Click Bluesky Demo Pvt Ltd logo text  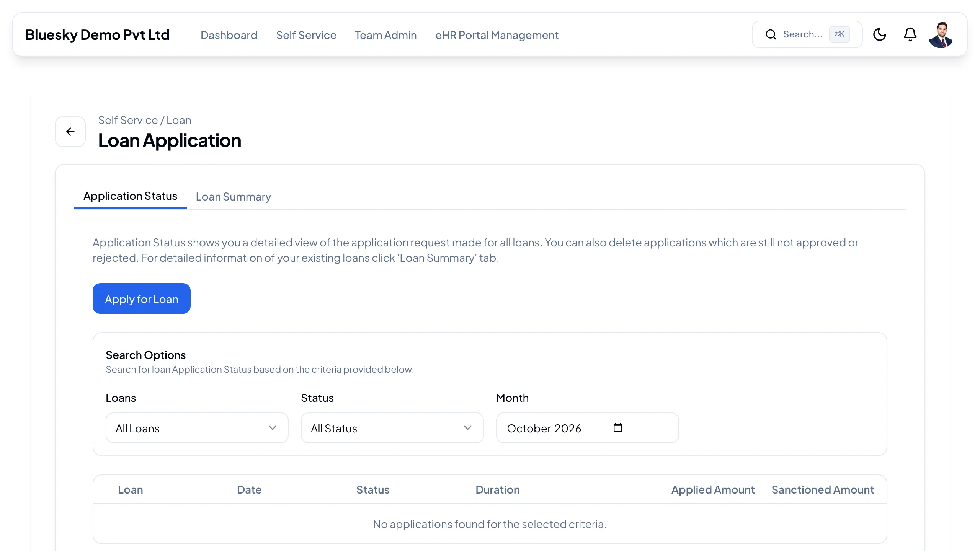click(x=97, y=35)
